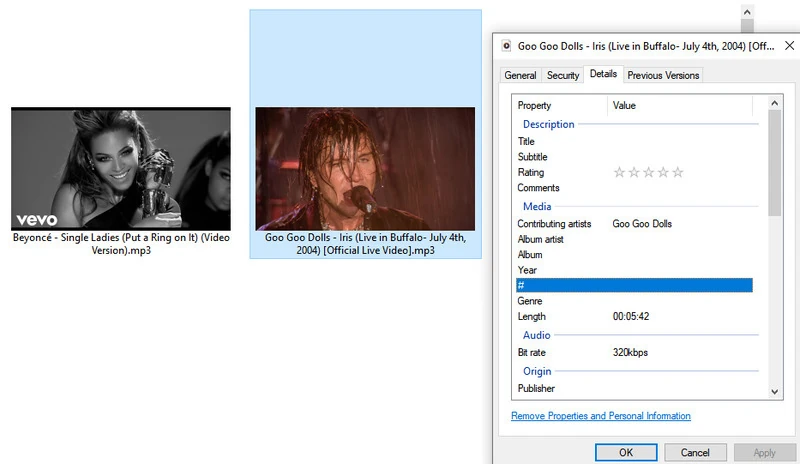This screenshot has height=464, width=800.
Task: Click the Apply button
Action: point(764,452)
